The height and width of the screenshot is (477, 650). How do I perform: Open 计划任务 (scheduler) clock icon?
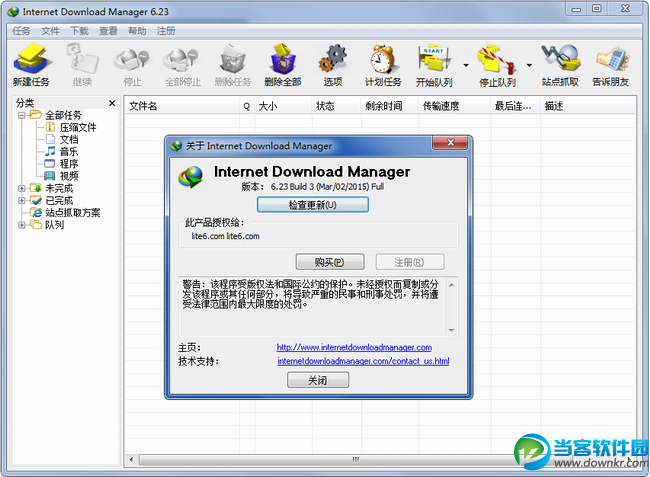tap(383, 65)
